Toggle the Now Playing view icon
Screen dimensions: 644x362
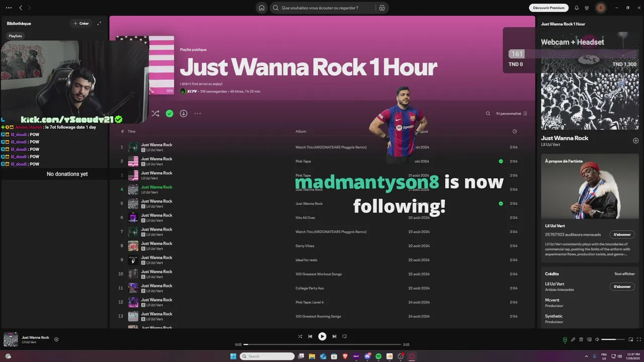pyautogui.click(x=565, y=339)
